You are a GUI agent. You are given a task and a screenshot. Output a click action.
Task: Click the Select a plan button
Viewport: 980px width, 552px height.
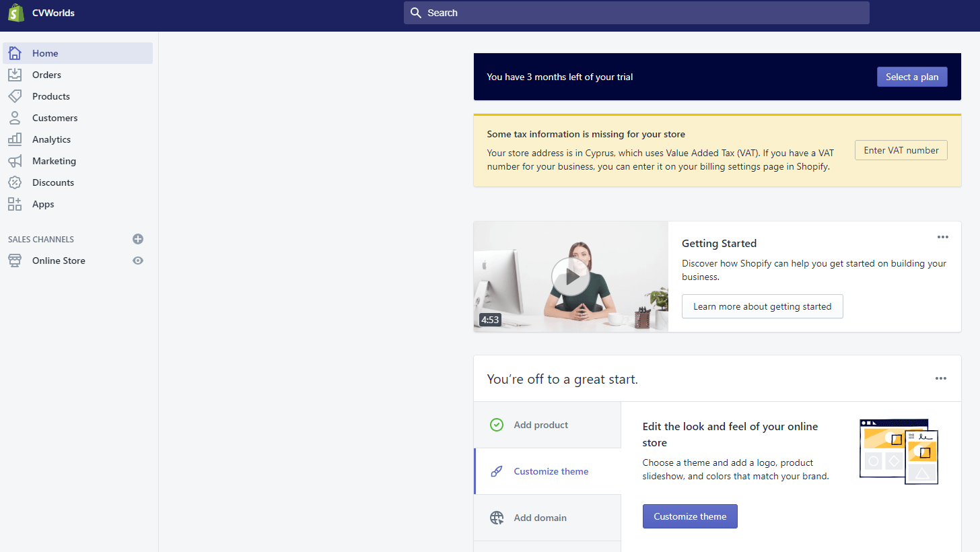pyautogui.click(x=912, y=77)
